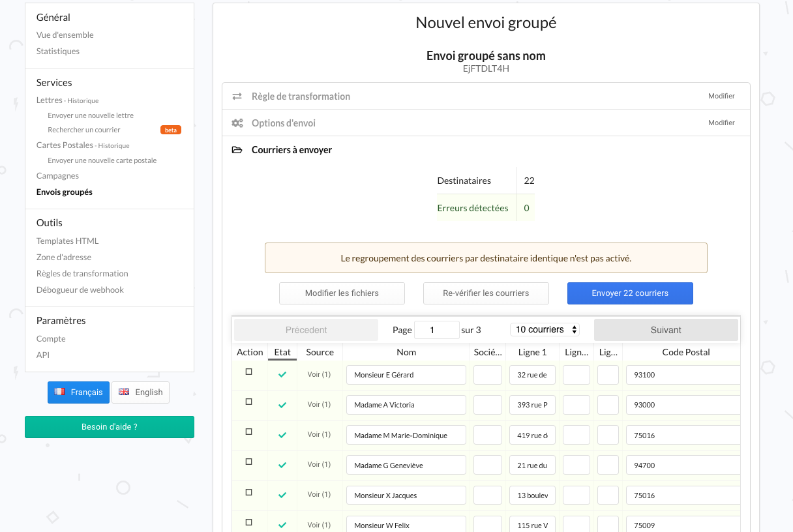
Task: Open Lettres Historique link
Action: (83, 101)
